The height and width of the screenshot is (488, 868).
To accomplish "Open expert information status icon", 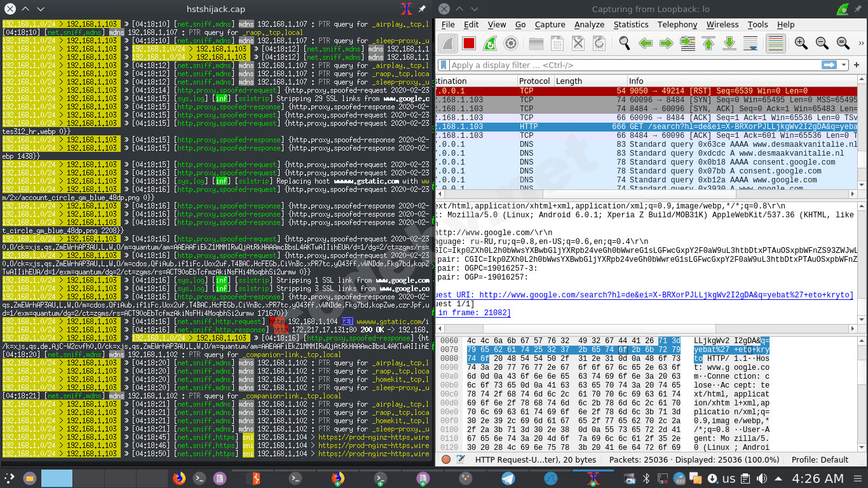I will pyautogui.click(x=446, y=459).
